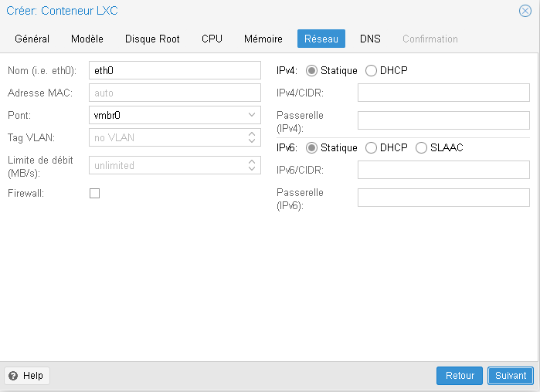The image size is (540, 392).
Task: Open Help documentation
Action: [27, 376]
